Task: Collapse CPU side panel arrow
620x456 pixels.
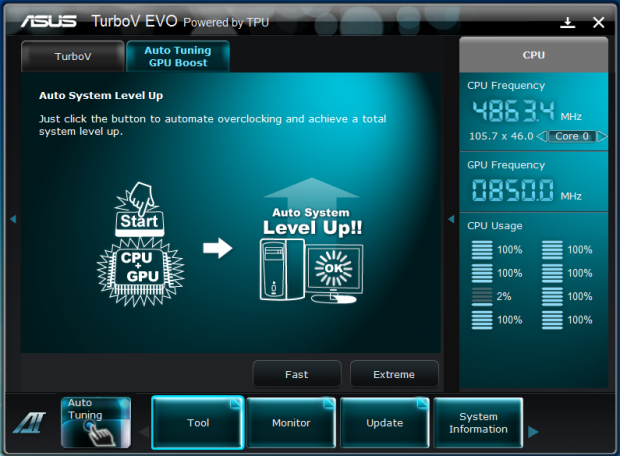Action: tap(451, 219)
